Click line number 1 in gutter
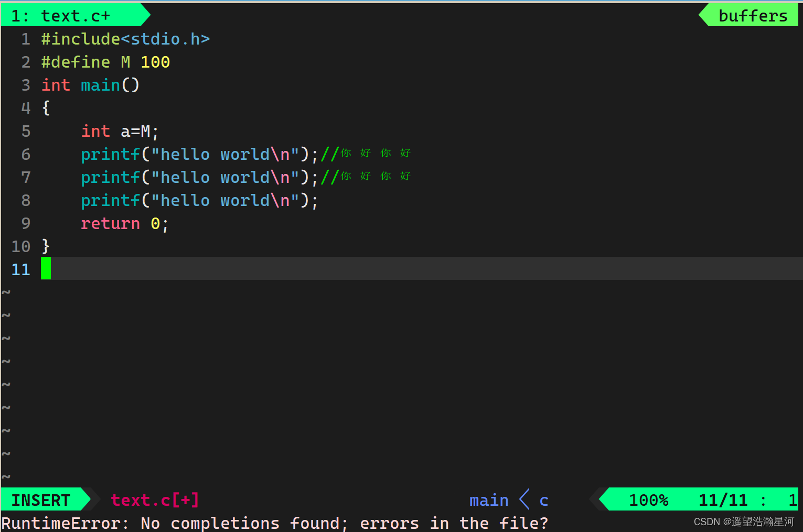 [x=26, y=39]
